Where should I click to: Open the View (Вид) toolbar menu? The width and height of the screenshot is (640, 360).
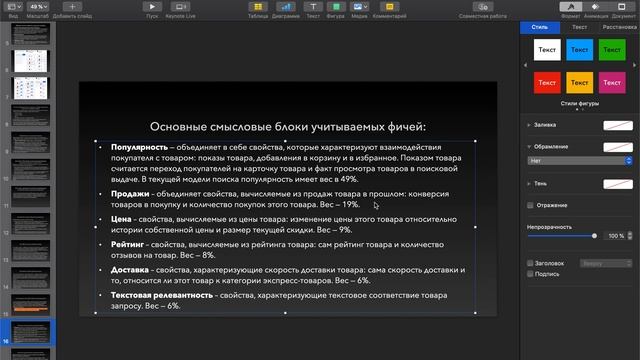point(13,7)
